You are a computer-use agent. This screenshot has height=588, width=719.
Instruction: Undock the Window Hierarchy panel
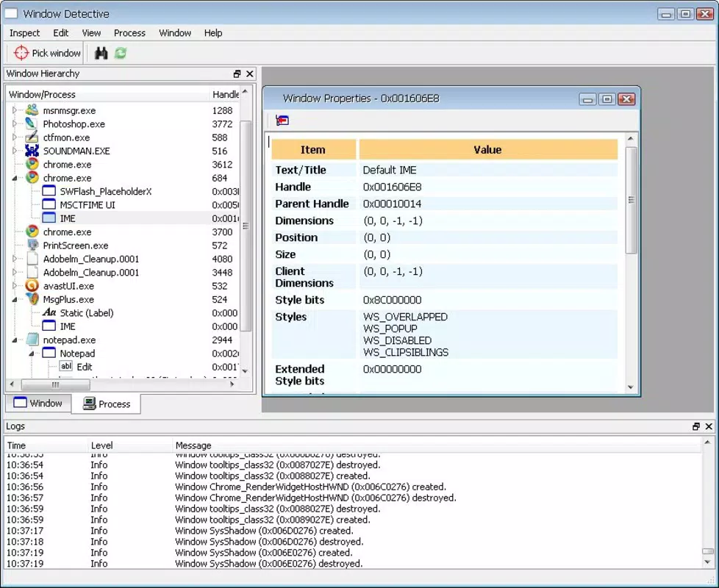[237, 73]
